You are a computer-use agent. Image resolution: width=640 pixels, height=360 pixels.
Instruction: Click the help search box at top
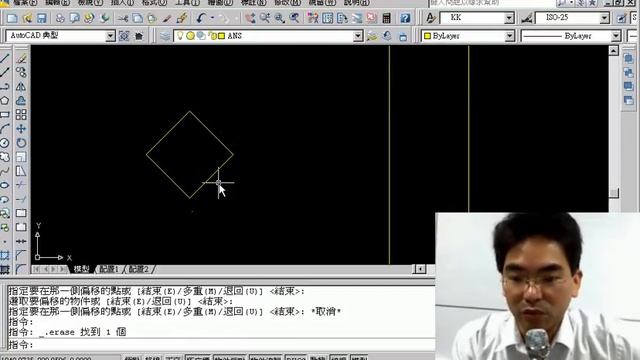pos(492,2)
